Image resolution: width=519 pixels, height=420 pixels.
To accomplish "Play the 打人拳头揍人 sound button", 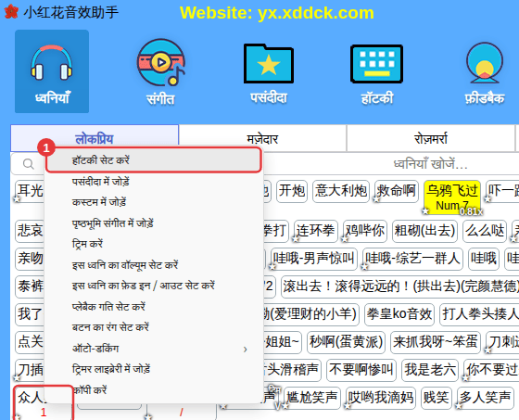I will 479,314.
